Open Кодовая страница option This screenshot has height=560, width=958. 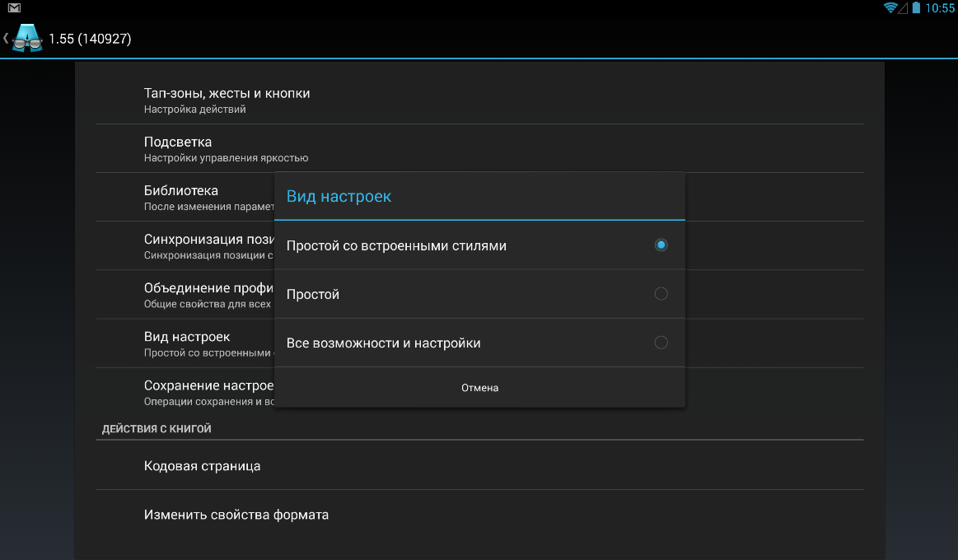point(479,465)
